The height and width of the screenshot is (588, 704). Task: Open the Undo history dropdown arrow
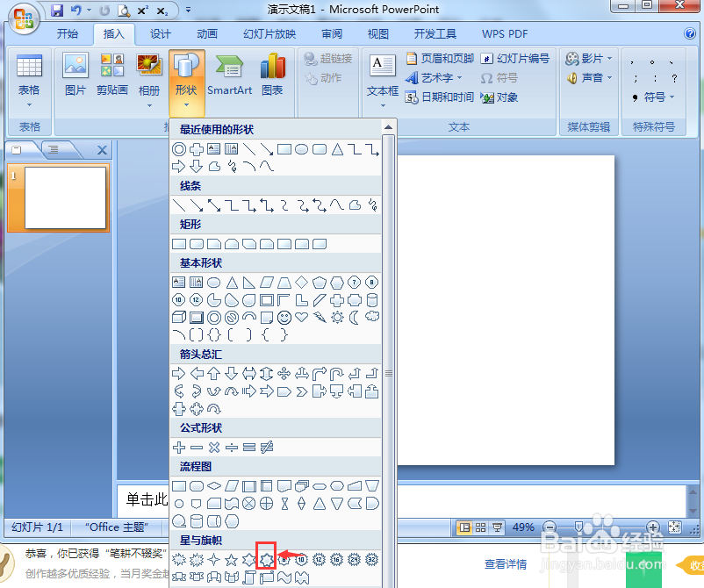pos(89,10)
